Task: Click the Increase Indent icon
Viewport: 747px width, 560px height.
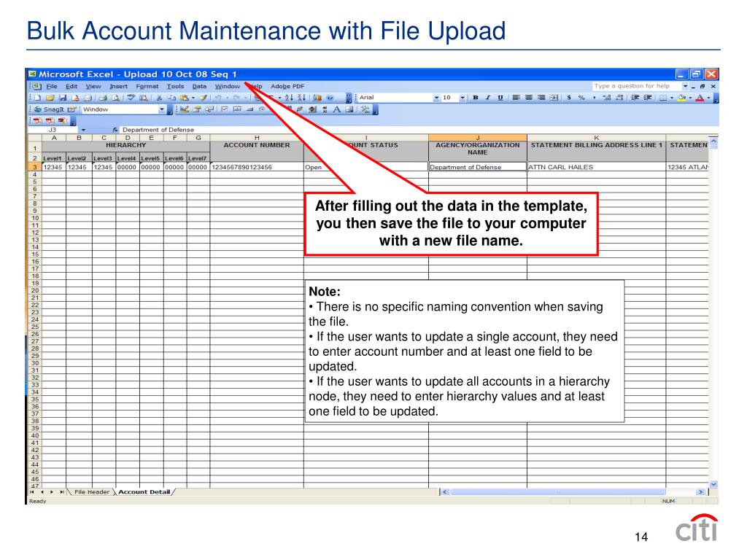Action: tap(648, 98)
